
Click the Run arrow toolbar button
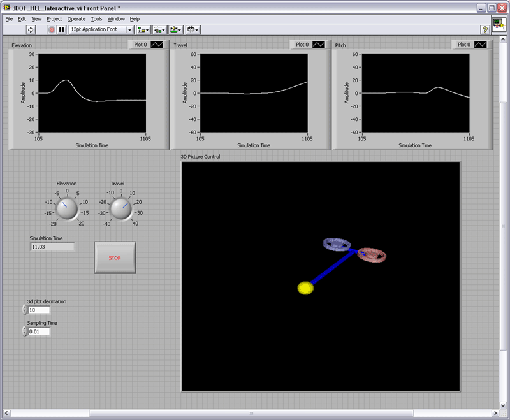[30, 29]
